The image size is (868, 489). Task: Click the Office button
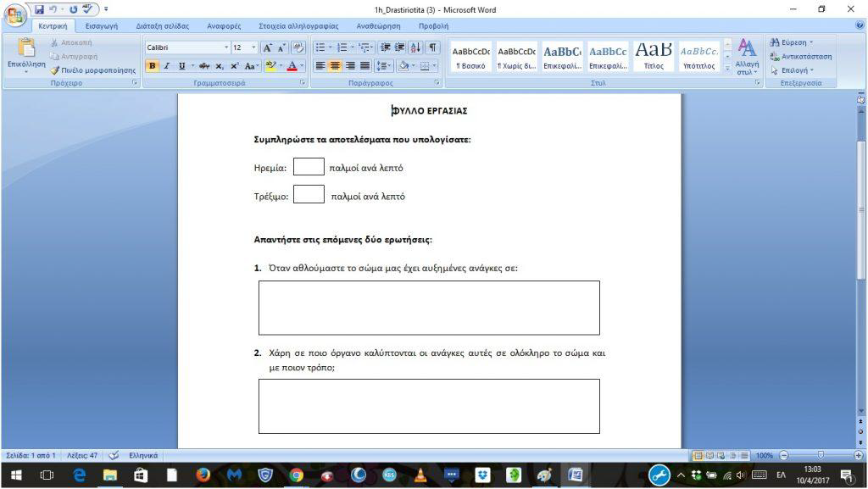coord(14,13)
